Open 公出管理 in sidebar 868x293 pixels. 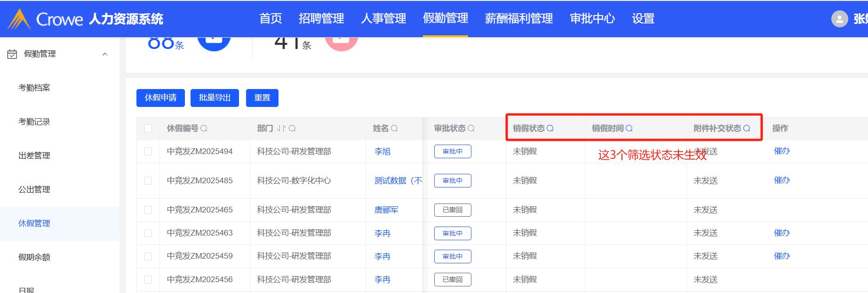coord(34,189)
